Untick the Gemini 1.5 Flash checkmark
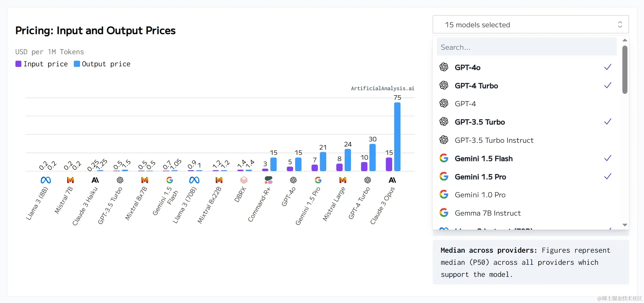This screenshot has height=303, width=644. [x=608, y=158]
